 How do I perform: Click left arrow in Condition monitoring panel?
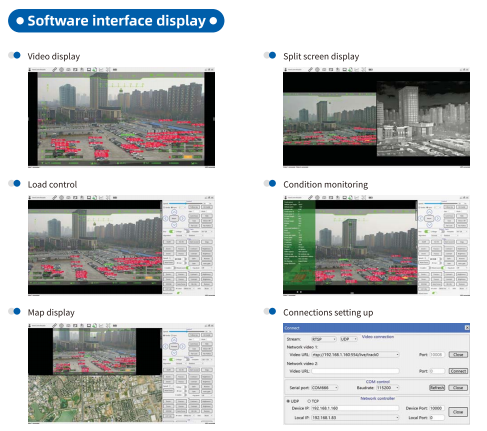point(421,219)
